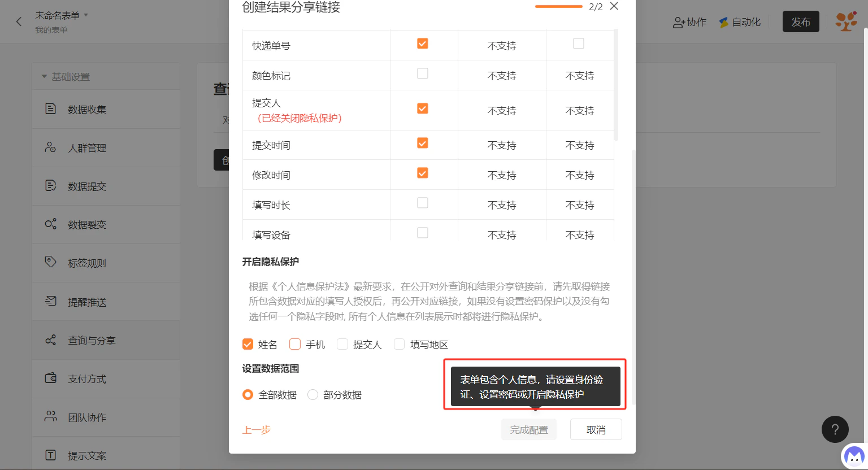Click 我的表单 breadcrumb text

51,30
